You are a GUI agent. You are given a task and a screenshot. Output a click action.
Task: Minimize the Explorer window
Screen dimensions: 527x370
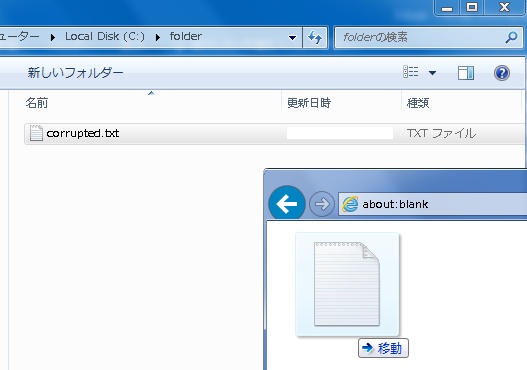(x=447, y=7)
